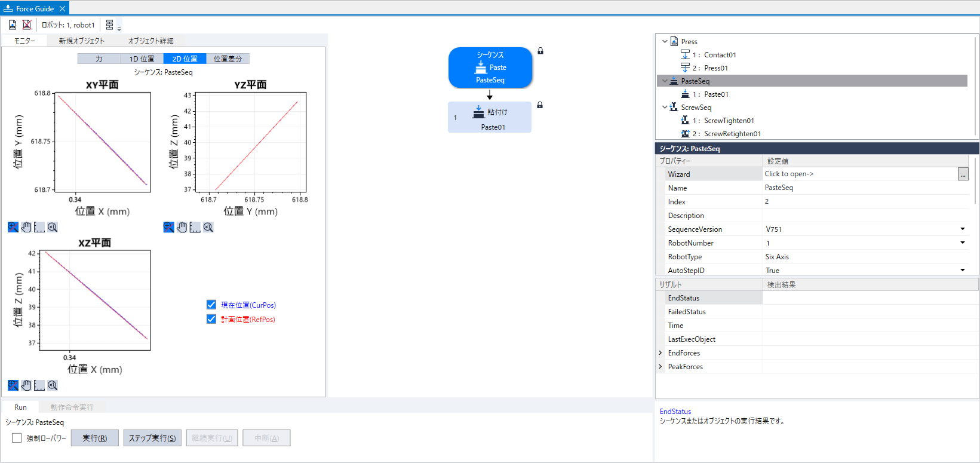Click the 実行(R) run button
Screen dimensions: 980x463
pos(94,438)
